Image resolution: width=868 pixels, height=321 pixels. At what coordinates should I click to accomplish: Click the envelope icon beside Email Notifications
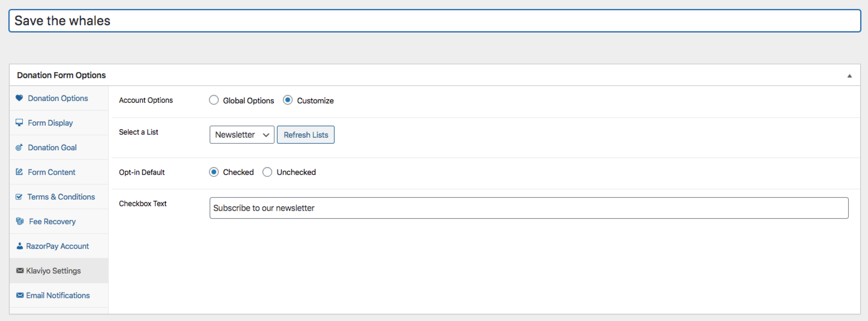20,295
